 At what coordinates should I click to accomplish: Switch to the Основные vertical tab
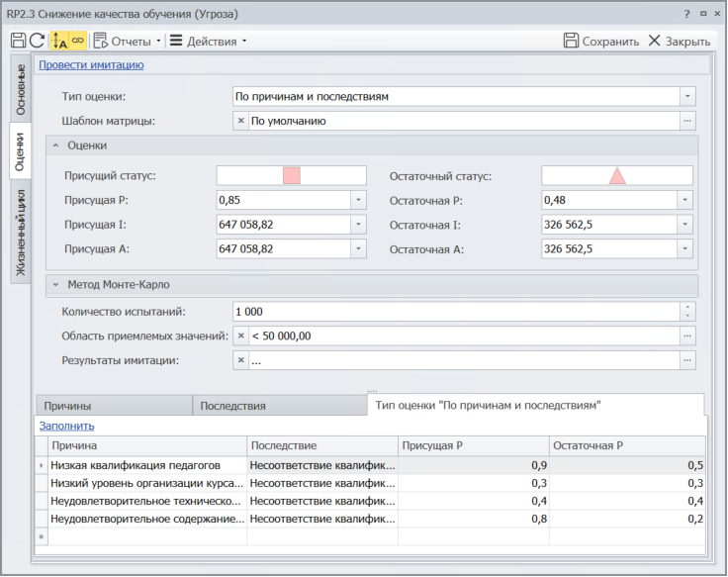pos(21,89)
